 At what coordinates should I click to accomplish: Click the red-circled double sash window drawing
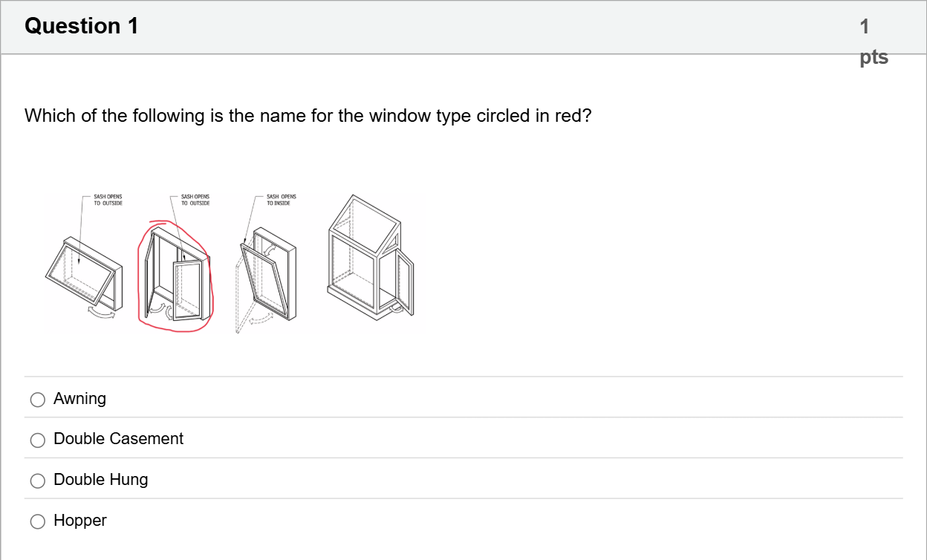pyautogui.click(x=176, y=276)
